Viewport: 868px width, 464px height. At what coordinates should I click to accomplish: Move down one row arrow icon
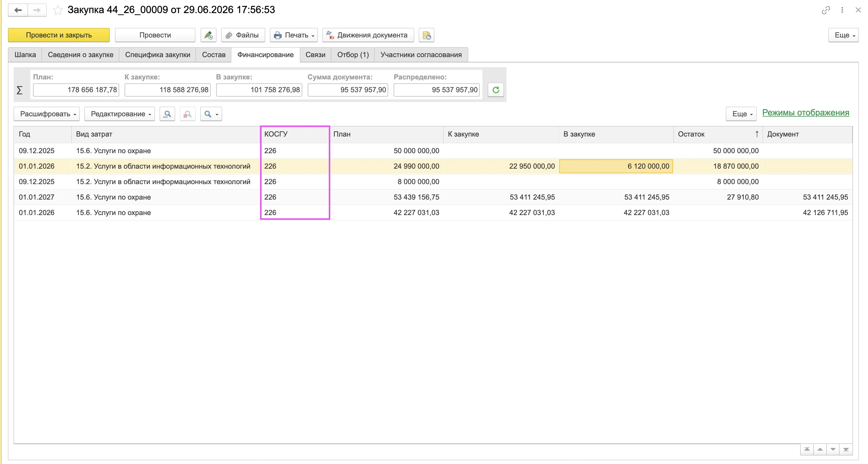(x=833, y=449)
